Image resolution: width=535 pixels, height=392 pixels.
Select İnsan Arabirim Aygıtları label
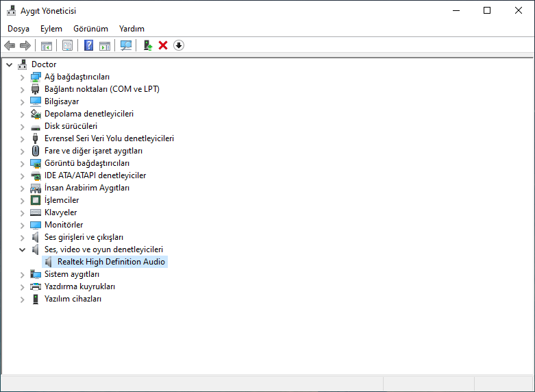pyautogui.click(x=87, y=188)
